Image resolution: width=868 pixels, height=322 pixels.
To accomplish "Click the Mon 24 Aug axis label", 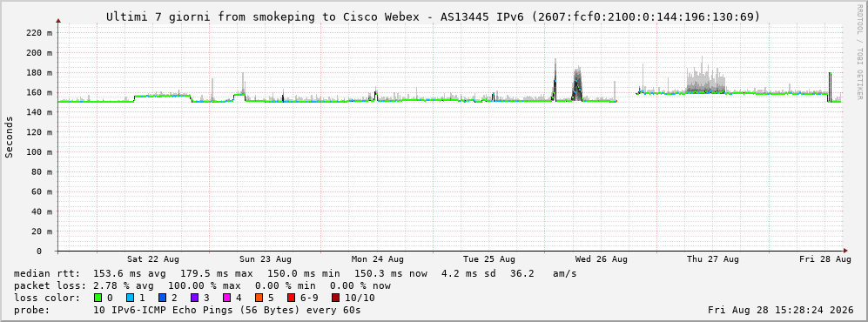I will 378,259.
